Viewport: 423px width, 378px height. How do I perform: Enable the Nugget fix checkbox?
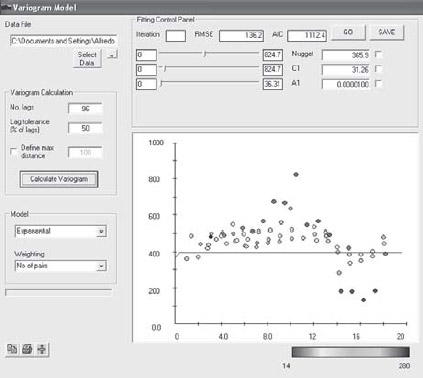[x=378, y=54]
